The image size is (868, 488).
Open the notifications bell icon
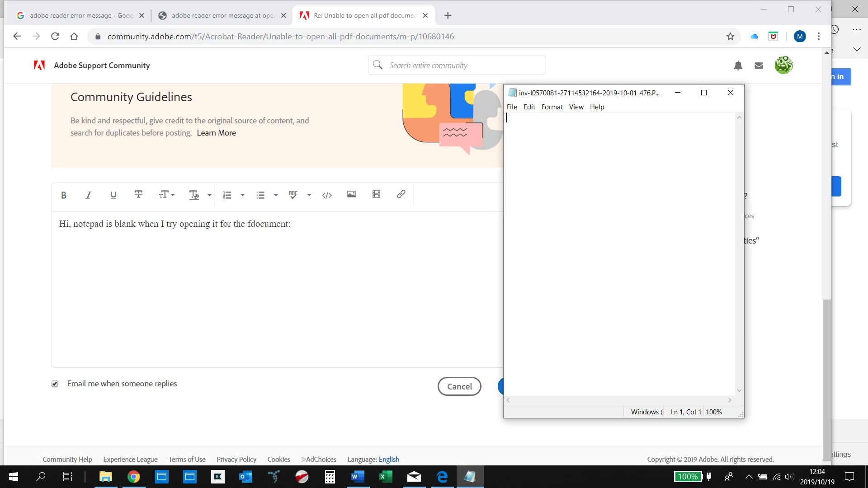(738, 66)
